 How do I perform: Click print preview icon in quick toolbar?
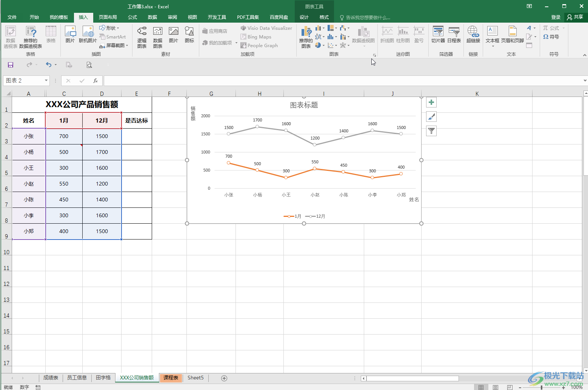pyautogui.click(x=89, y=65)
